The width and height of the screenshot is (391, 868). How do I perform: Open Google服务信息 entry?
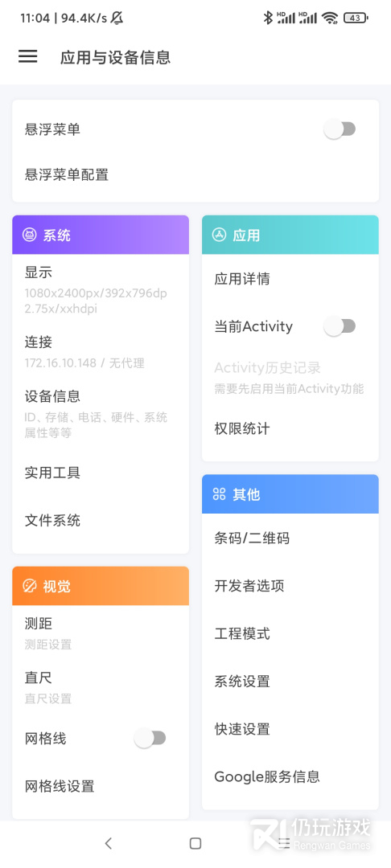point(290,776)
